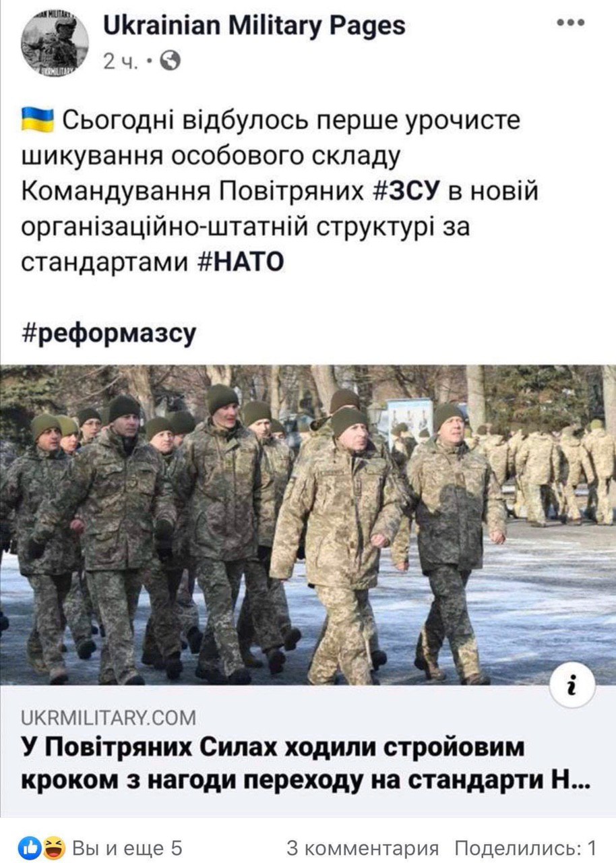Image resolution: width=616 pixels, height=863 pixels.
Task: Click the link preview caption area
Action: click(x=308, y=752)
